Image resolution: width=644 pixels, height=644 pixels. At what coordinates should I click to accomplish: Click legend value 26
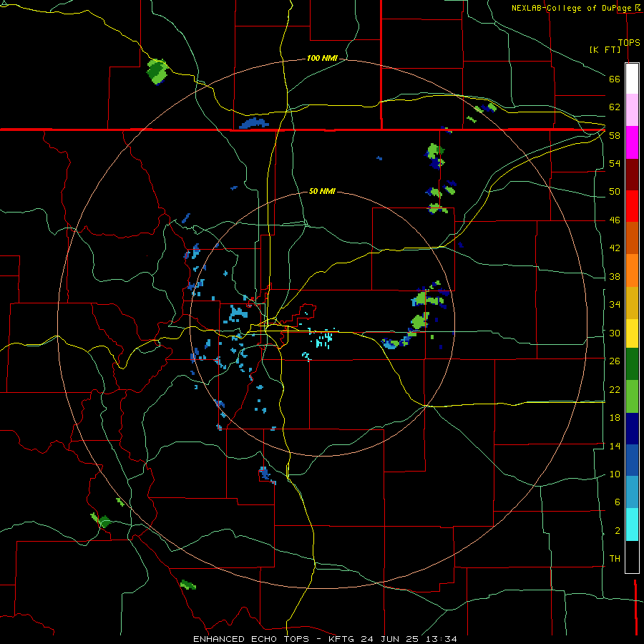click(615, 361)
